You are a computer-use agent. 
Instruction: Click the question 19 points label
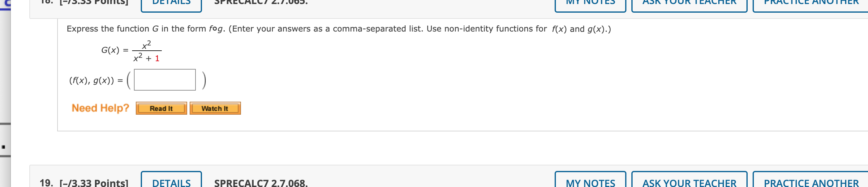point(94,183)
